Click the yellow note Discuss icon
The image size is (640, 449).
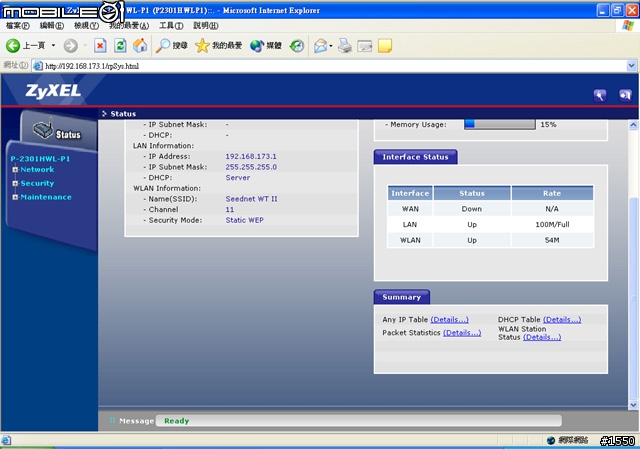[x=385, y=45]
